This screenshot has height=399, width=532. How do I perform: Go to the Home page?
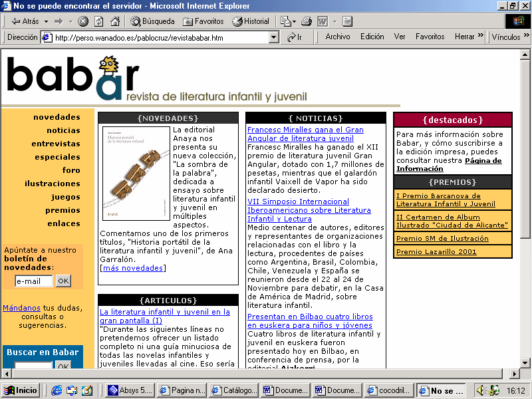(x=115, y=21)
